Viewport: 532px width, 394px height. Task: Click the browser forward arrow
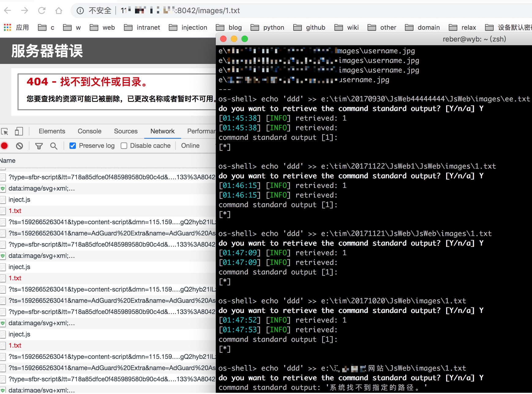pos(25,11)
